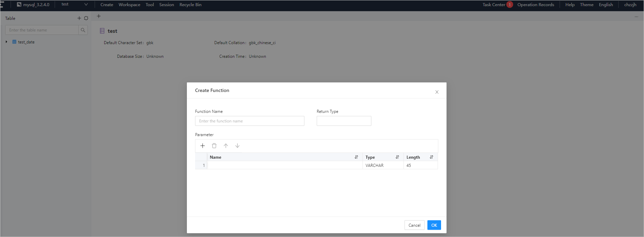Click OK to create function

coord(434,225)
